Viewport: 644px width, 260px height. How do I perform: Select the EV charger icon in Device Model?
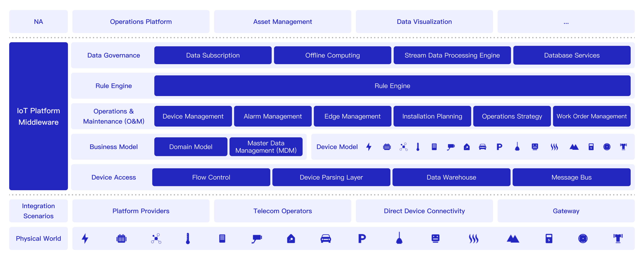[591, 147]
